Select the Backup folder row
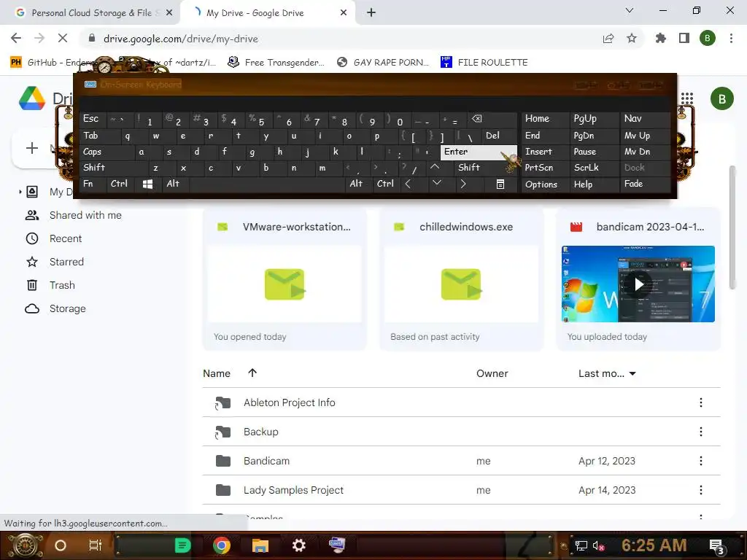 [461, 432]
